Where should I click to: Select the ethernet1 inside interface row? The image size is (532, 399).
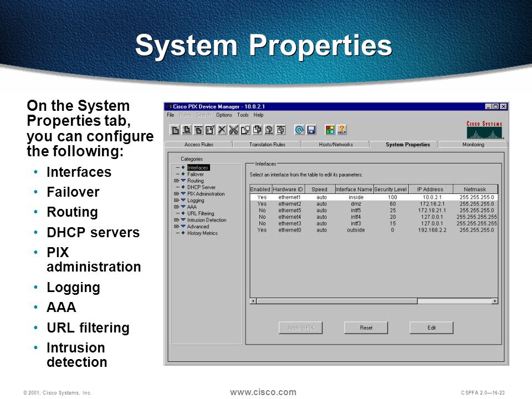pyautogui.click(x=374, y=197)
